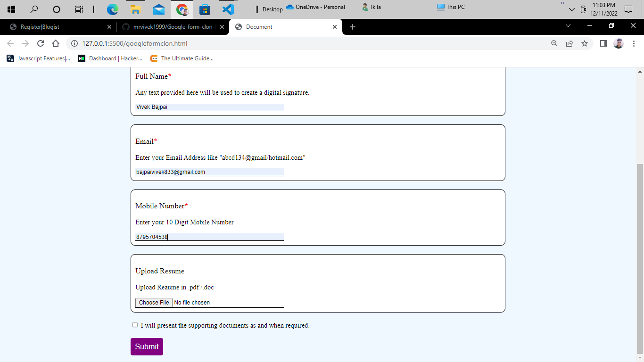Viewport: 644px width, 362px height.
Task: Open File Explorer from taskbar
Action: click(135, 9)
